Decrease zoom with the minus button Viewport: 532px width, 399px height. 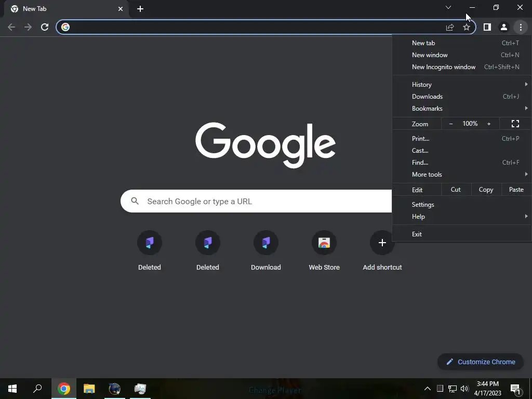tap(450, 124)
